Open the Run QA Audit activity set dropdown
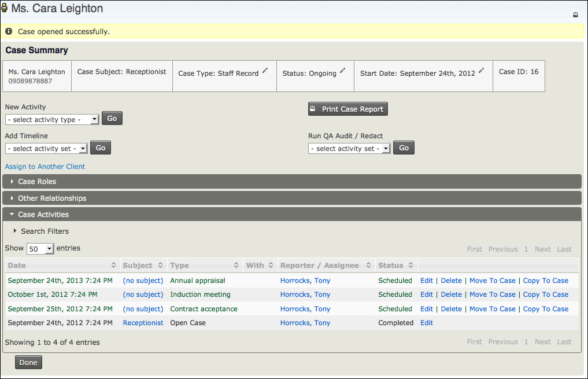588x379 pixels. tap(349, 149)
